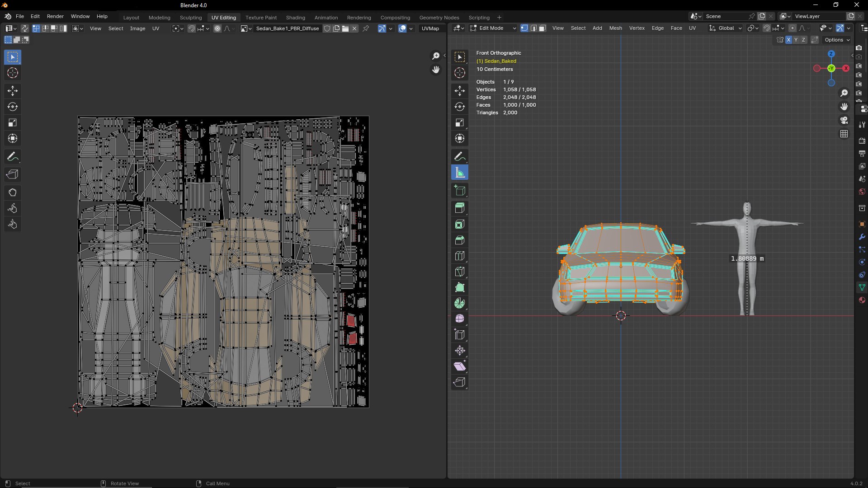The height and width of the screenshot is (488, 868).
Task: Enable face select mode in 3D viewport
Action: 542,28
